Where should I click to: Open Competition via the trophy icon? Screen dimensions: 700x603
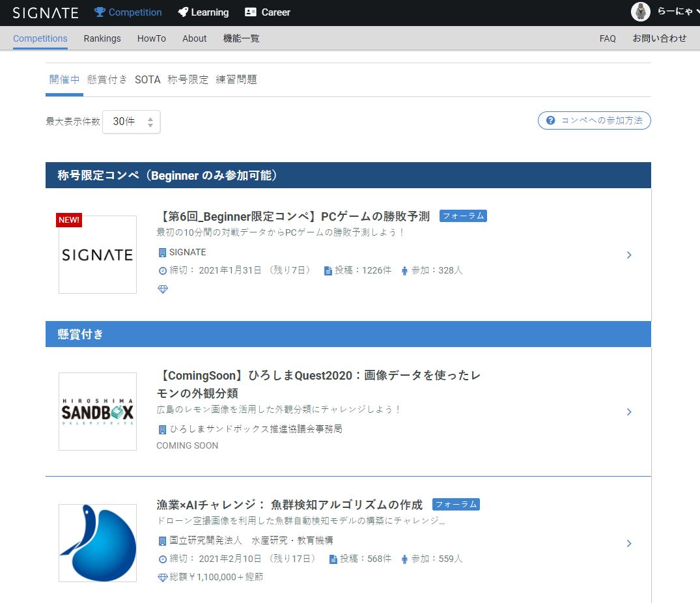click(100, 12)
